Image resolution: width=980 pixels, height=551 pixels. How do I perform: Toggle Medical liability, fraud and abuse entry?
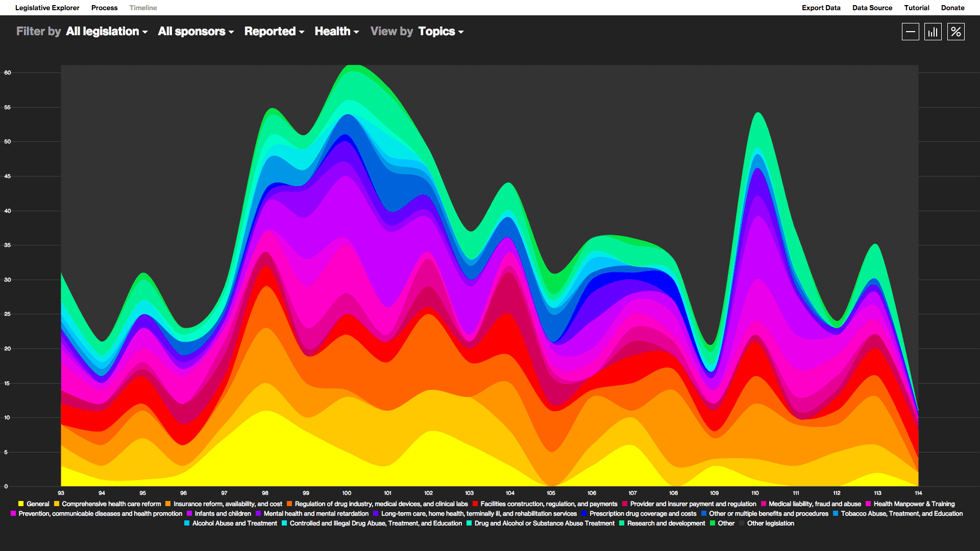tap(814, 504)
